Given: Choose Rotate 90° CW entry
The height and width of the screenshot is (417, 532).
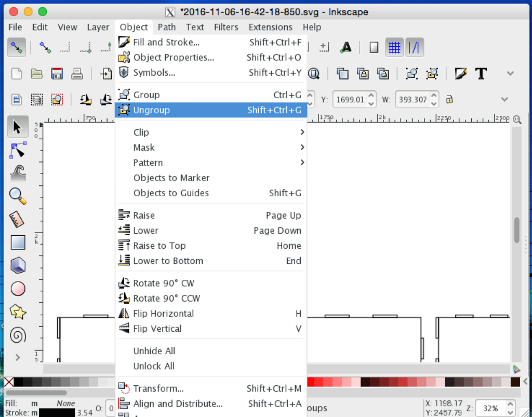Looking at the screenshot, I should click(x=211, y=283).
